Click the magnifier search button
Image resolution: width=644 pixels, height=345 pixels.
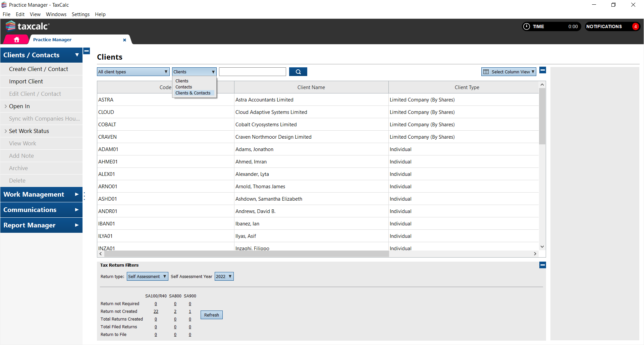[298, 72]
